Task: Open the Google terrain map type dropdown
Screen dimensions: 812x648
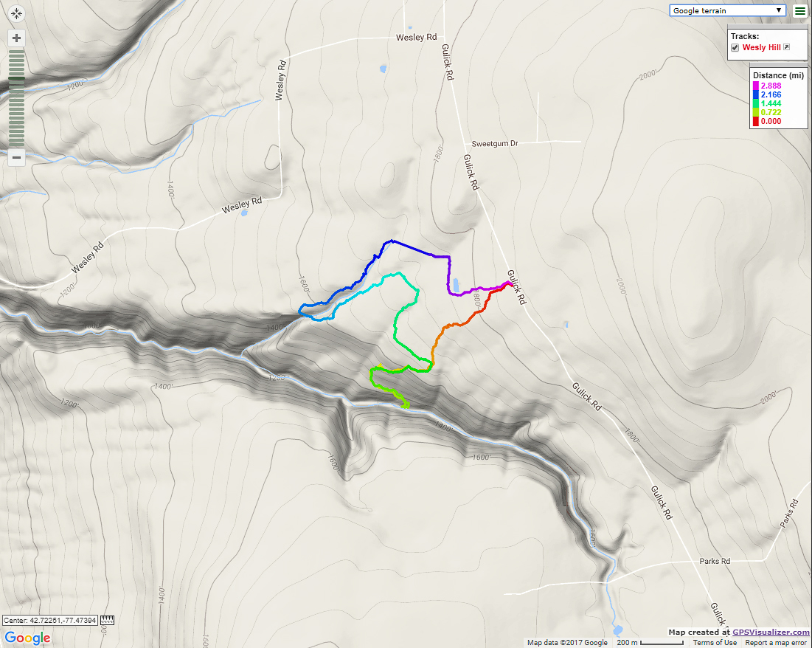Action: click(727, 10)
